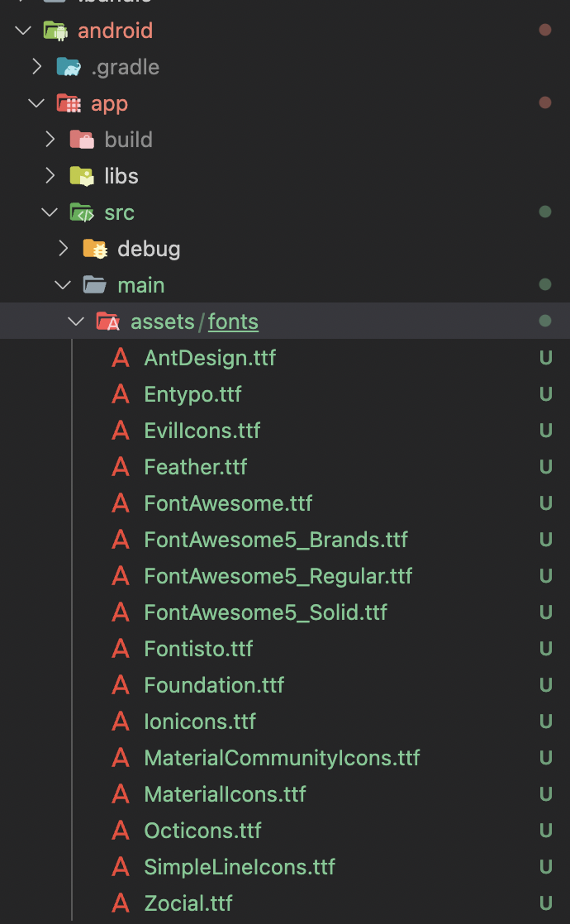Click the libs folder icon
570x924 pixels.
pyautogui.click(x=82, y=175)
